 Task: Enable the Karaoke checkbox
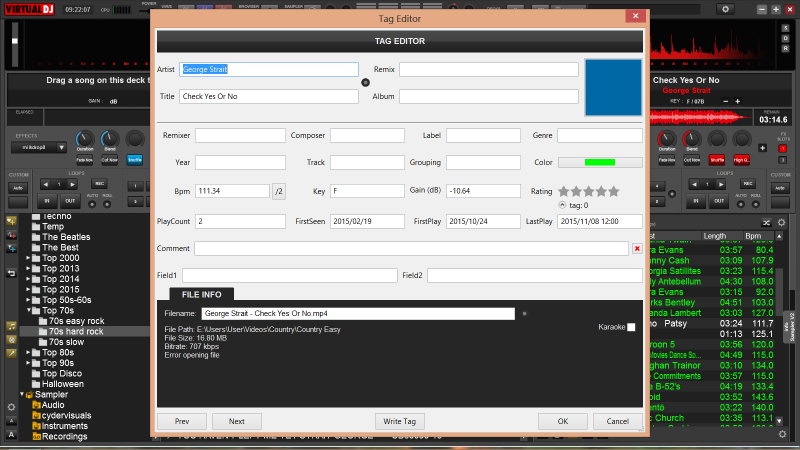click(631, 328)
